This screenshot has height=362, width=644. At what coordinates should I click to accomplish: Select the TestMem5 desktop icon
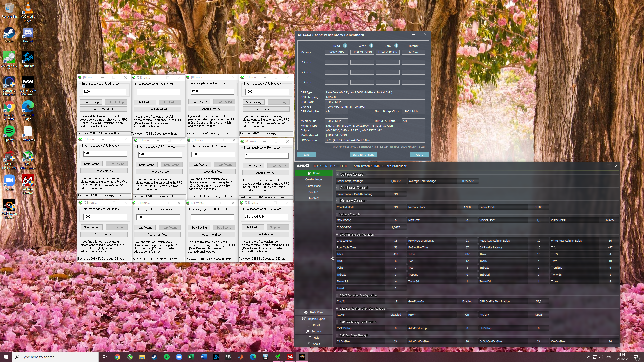pyautogui.click(x=28, y=134)
